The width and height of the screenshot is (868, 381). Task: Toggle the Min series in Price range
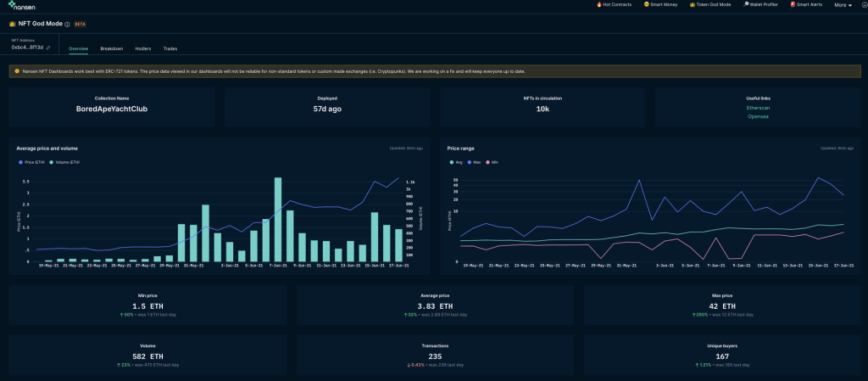click(494, 162)
